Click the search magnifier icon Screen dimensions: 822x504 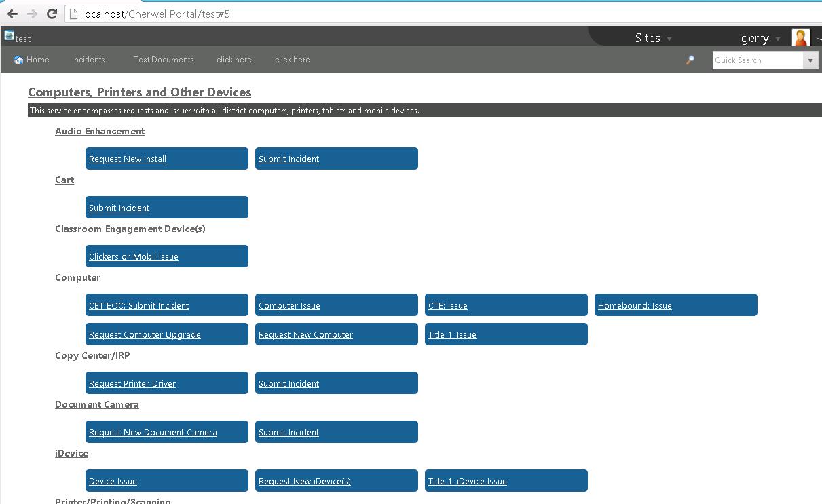coord(690,60)
